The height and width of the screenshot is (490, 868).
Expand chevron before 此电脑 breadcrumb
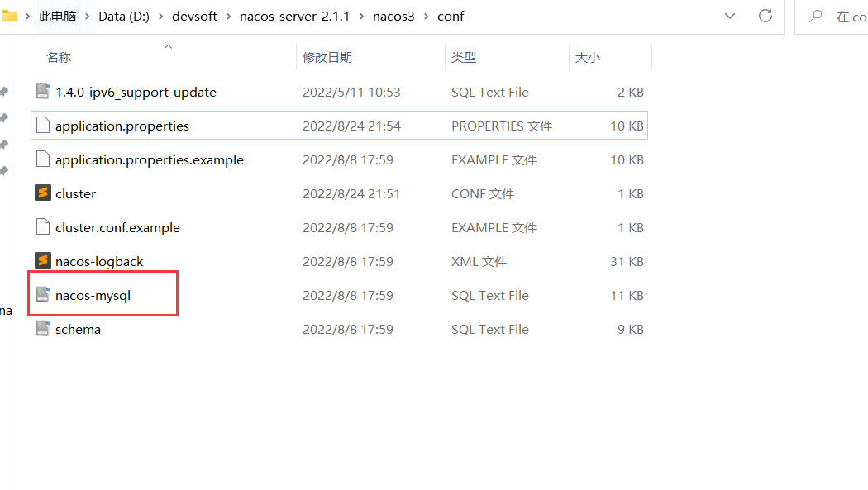[27, 17]
